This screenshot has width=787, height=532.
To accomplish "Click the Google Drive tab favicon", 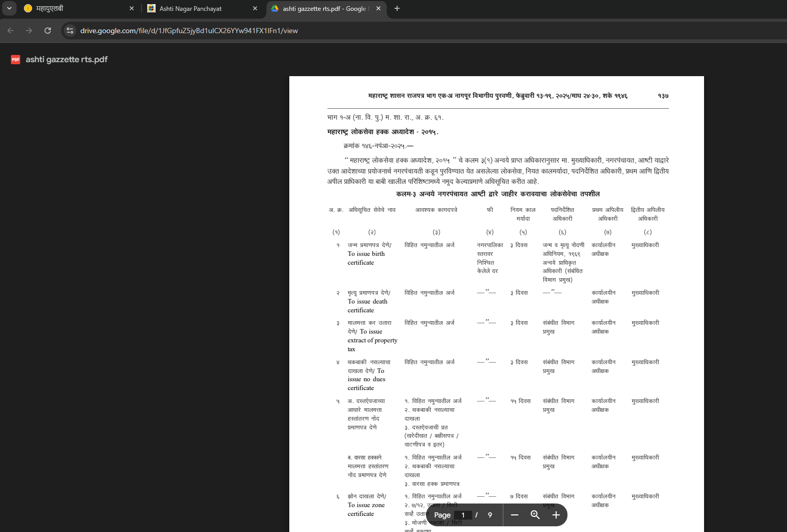I will click(275, 8).
